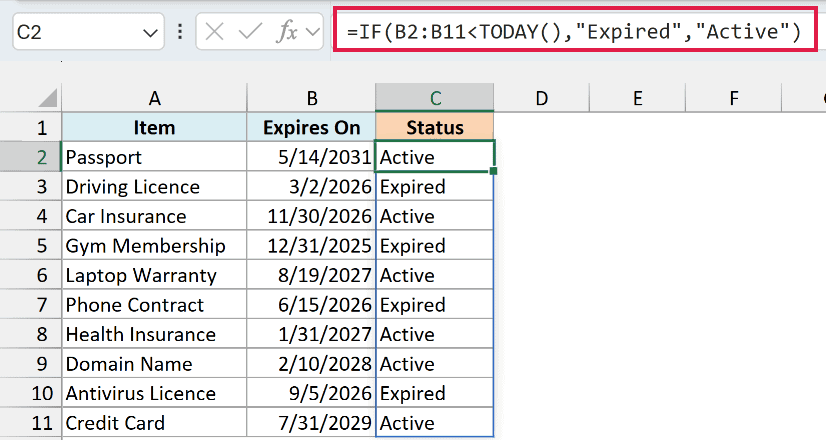Viewport: 826px width, 440px height.
Task: Select the "Laptop Warranty" cell
Action: click(x=154, y=275)
